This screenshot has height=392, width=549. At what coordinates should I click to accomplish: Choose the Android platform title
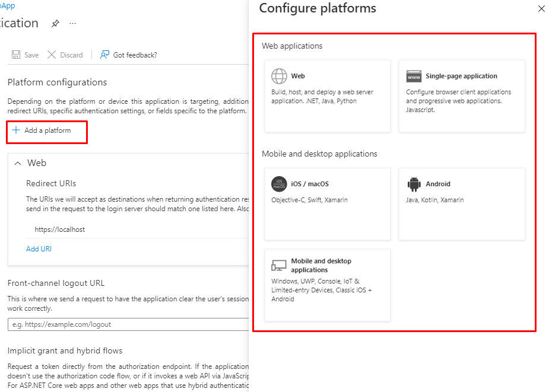(x=438, y=184)
